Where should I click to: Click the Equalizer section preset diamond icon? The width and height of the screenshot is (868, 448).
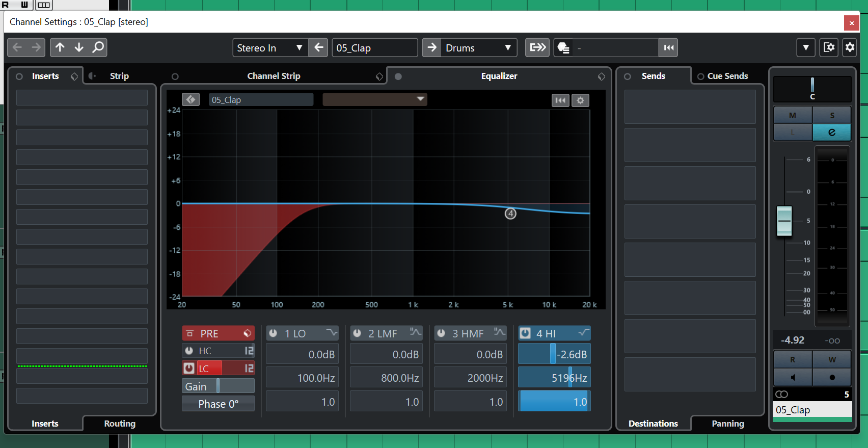[x=602, y=76]
